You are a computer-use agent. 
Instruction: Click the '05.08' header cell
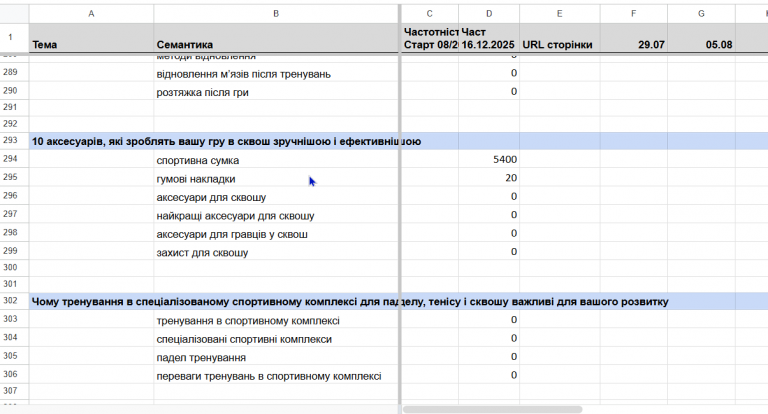tap(701, 38)
